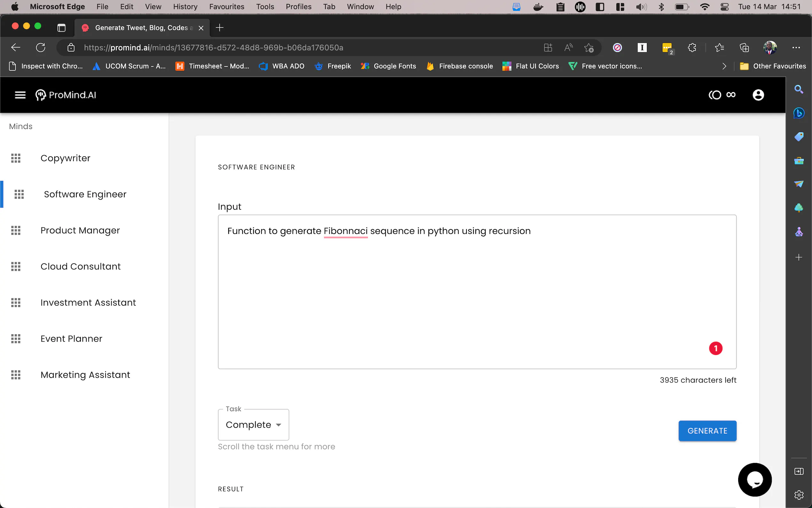Open the Task dropdown showing Complete
This screenshot has width=812, height=508.
pyautogui.click(x=254, y=425)
